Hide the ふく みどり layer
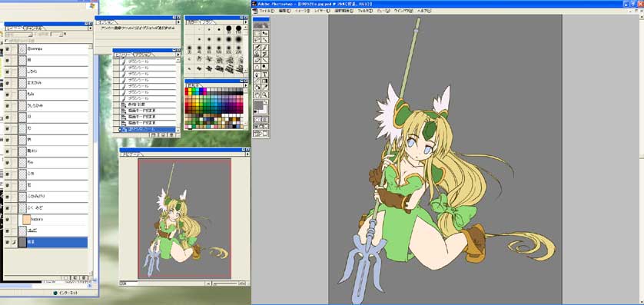644x305 pixels. pyautogui.click(x=8, y=208)
